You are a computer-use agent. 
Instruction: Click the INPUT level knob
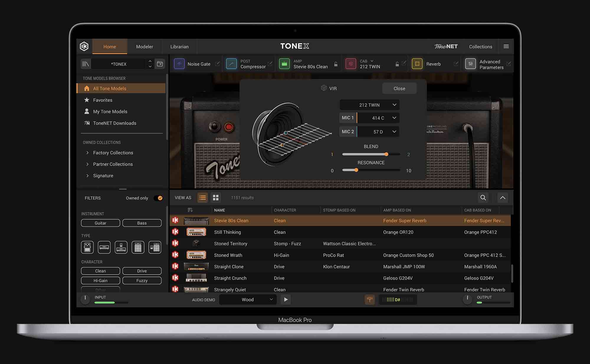pos(85,299)
